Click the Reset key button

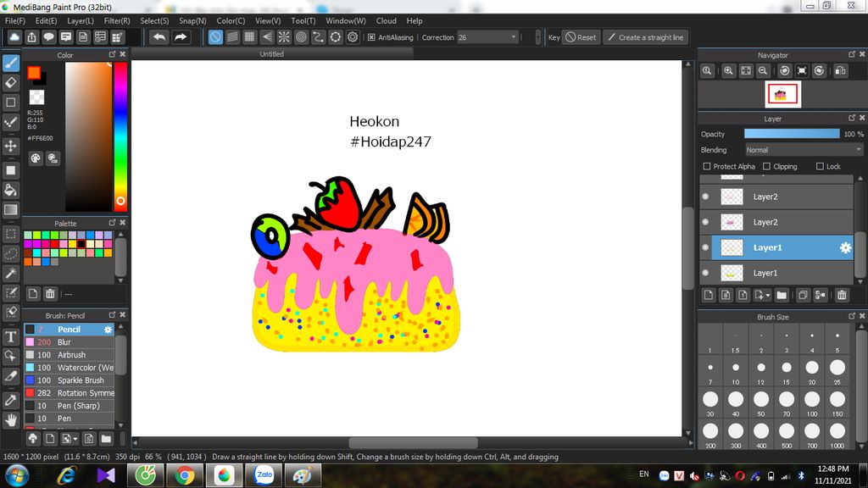pos(581,37)
